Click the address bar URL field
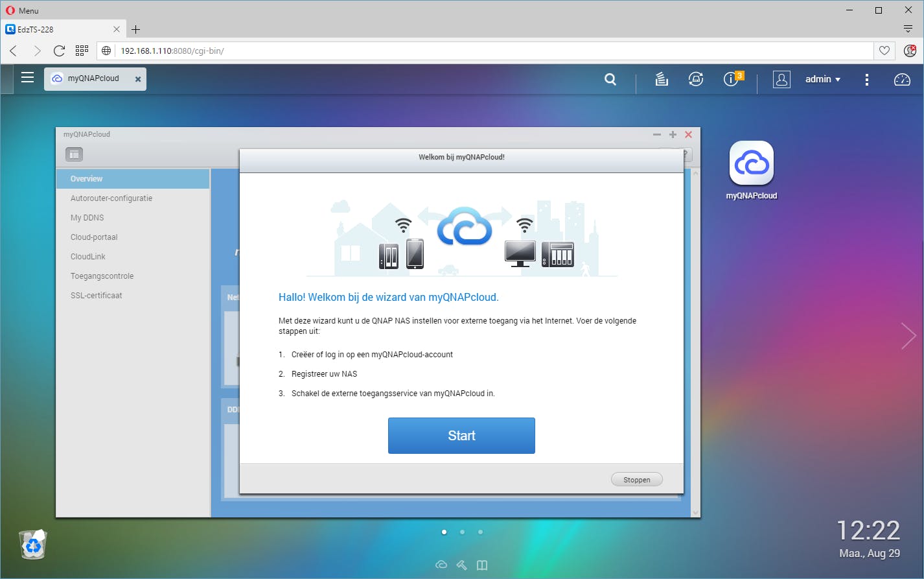The image size is (924, 579). 496,51
